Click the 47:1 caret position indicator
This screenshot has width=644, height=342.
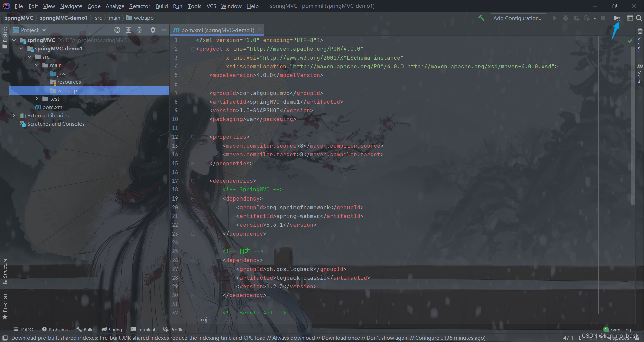(568, 338)
